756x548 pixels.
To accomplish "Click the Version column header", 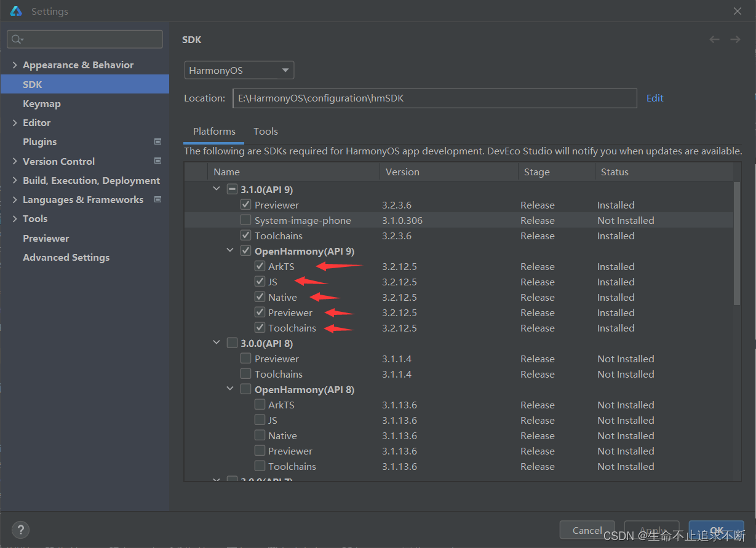I will [x=448, y=172].
